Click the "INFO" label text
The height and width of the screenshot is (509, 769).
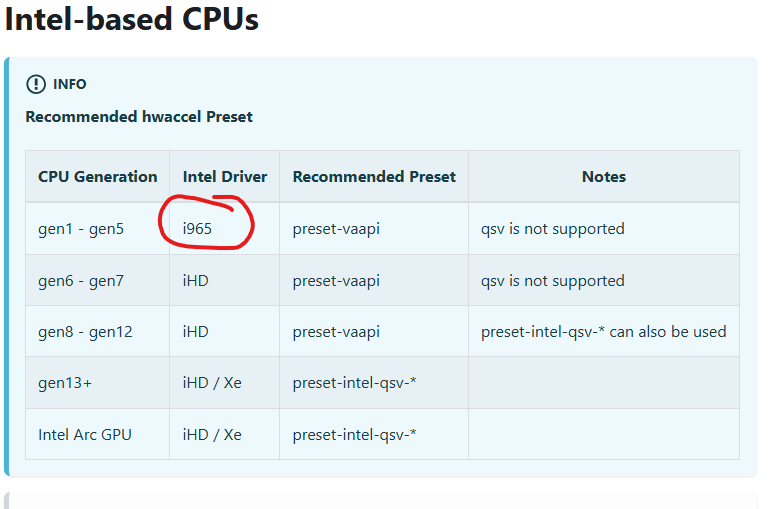tap(70, 84)
